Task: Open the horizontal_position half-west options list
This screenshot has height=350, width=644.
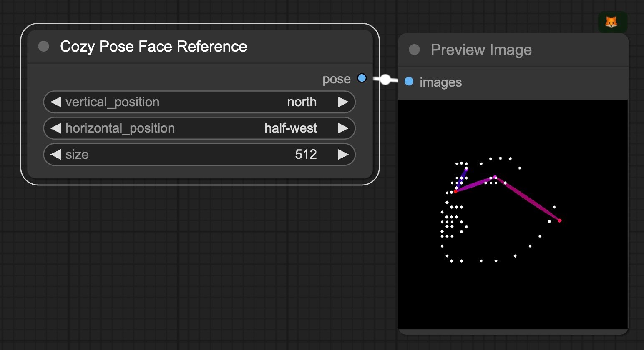Action: tap(199, 128)
